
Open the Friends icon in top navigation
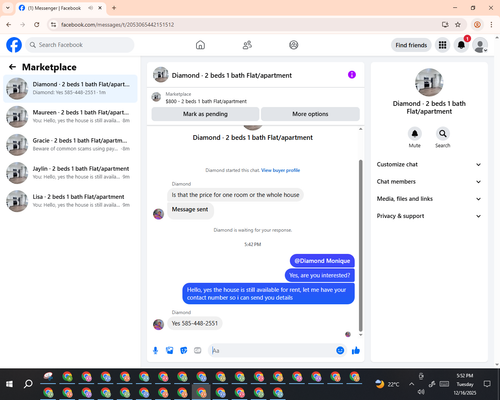coord(247,45)
